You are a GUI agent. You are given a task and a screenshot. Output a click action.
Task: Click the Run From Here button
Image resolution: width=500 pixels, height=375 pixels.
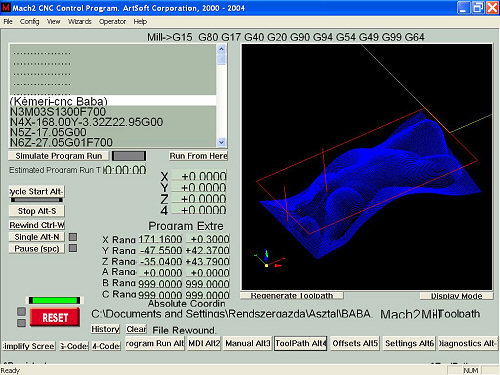point(198,156)
